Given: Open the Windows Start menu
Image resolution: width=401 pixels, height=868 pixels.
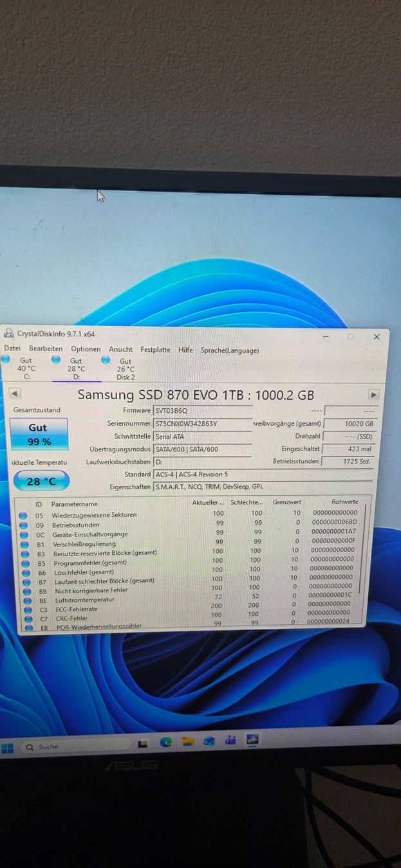Looking at the screenshot, I should point(7,748).
